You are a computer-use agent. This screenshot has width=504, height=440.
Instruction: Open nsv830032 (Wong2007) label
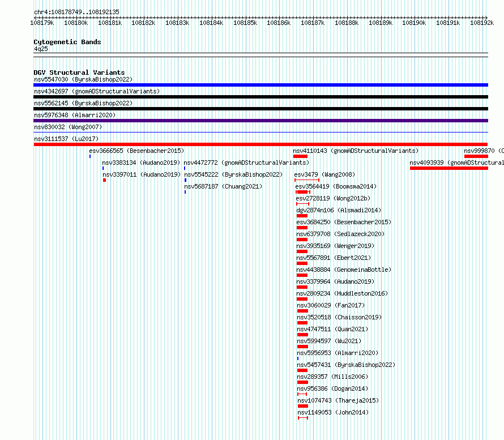pyautogui.click(x=68, y=127)
